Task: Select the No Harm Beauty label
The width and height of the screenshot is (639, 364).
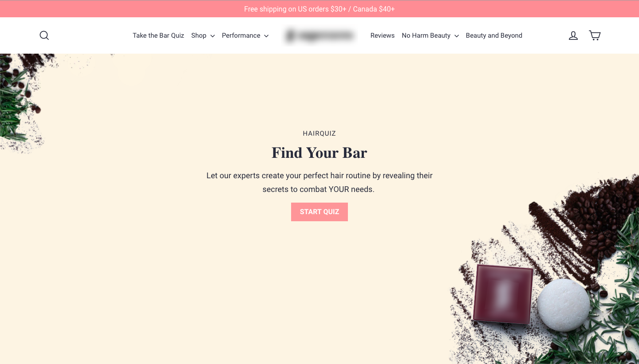Action: (426, 35)
